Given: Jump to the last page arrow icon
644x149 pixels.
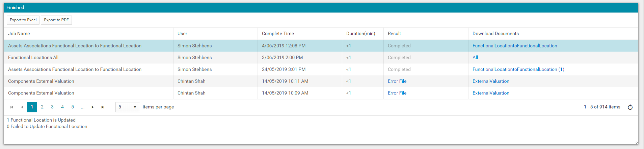Looking at the screenshot, I should (x=103, y=107).
